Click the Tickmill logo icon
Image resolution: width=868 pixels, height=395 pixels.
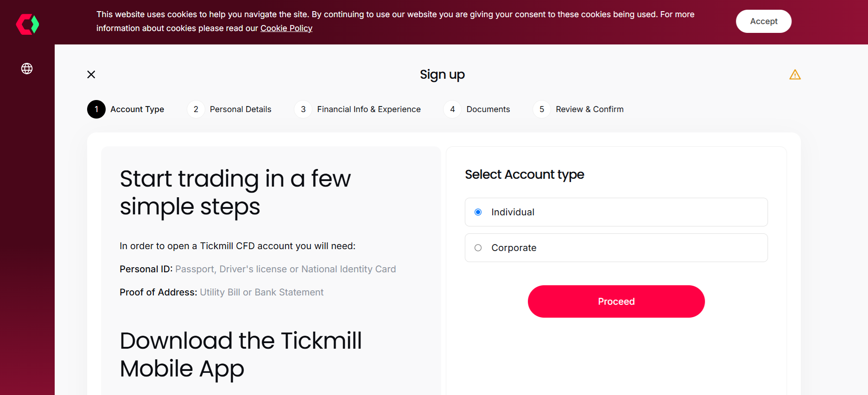click(27, 24)
